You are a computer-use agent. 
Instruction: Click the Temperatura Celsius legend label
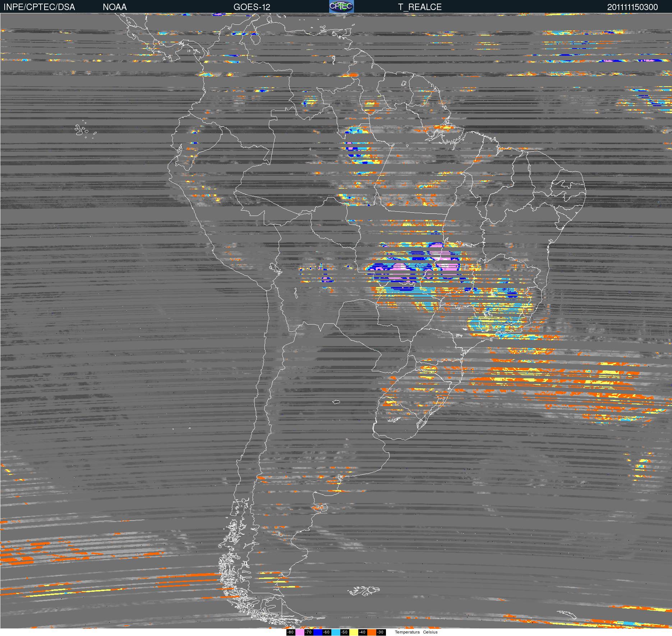pyautogui.click(x=416, y=632)
